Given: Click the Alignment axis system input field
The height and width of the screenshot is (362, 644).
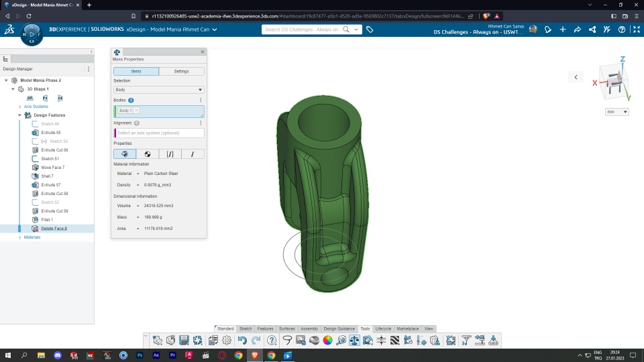Looking at the screenshot, I should (160, 133).
